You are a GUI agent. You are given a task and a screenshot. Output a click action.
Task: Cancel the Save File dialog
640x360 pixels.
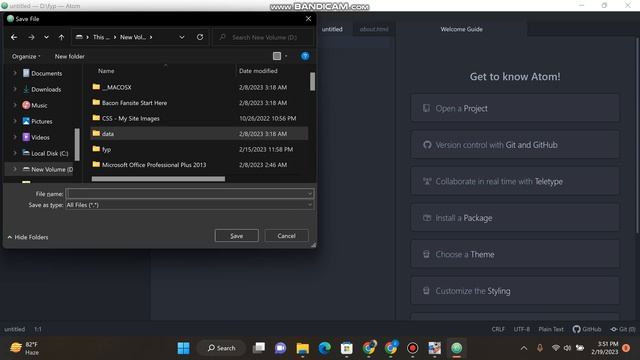[286, 236]
